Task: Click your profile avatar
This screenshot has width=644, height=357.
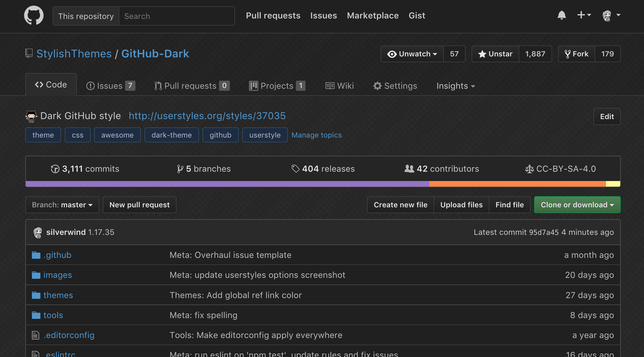Action: click(607, 15)
